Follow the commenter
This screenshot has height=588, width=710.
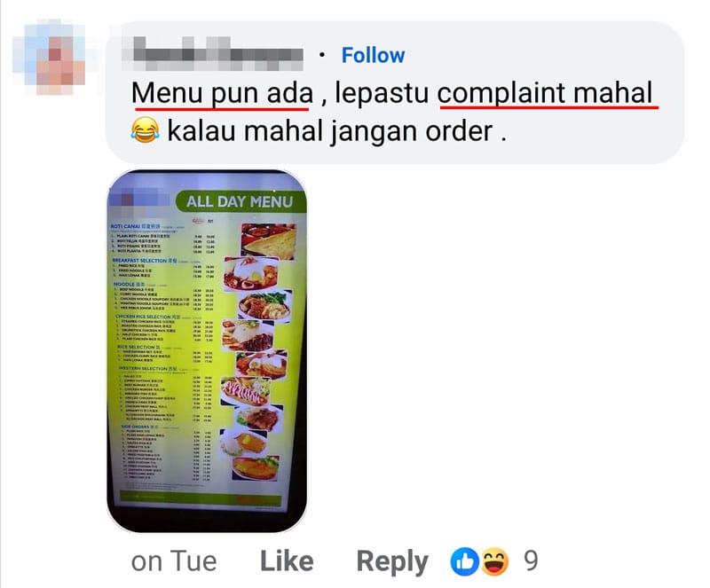pyautogui.click(x=373, y=55)
